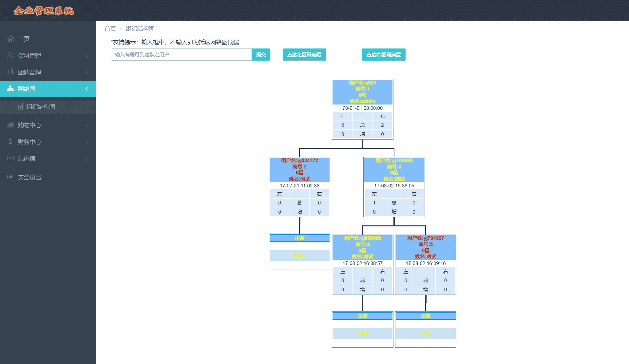Open the 安全退出 menu item
The height and width of the screenshot is (364, 629).
coord(29,177)
